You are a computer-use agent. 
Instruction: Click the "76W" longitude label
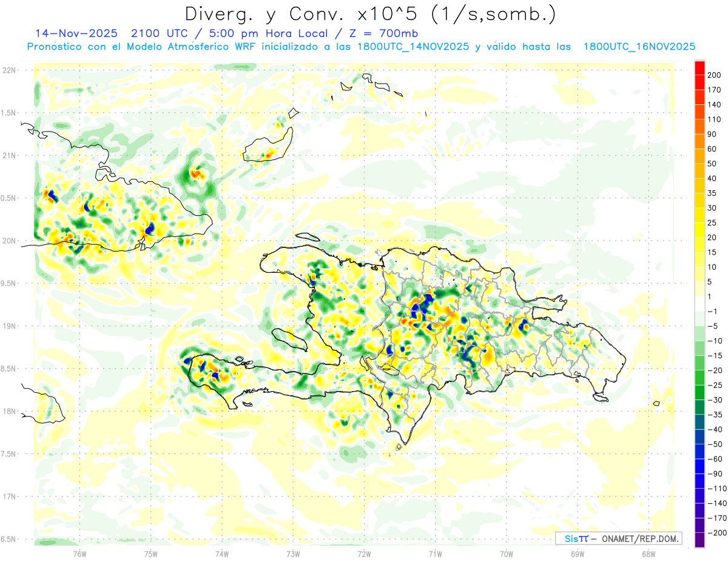tap(79, 554)
